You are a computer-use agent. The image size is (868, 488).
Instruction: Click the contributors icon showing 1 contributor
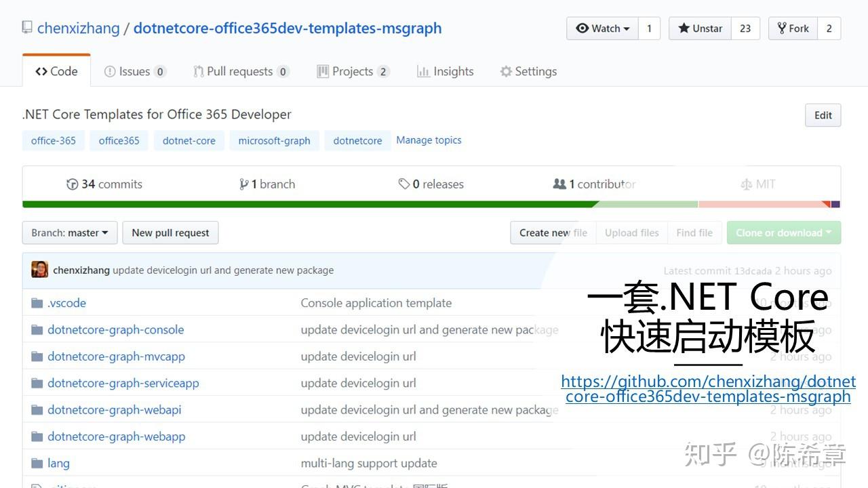click(x=559, y=184)
